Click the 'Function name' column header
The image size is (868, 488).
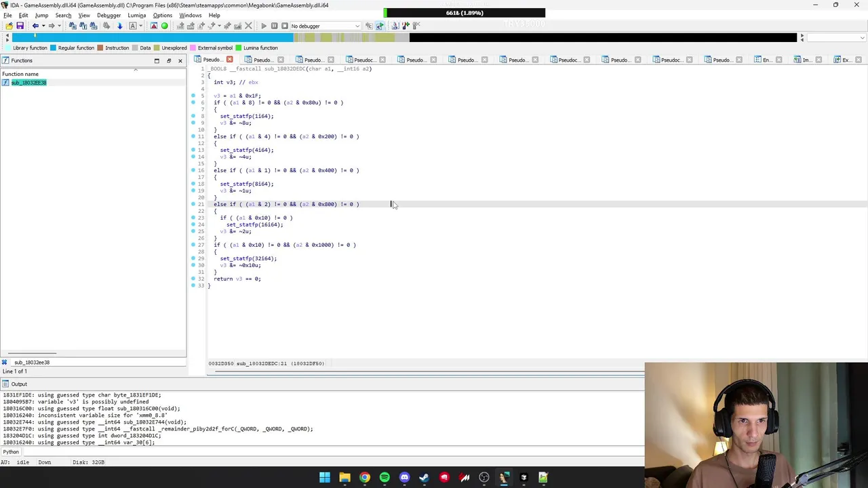click(20, 74)
